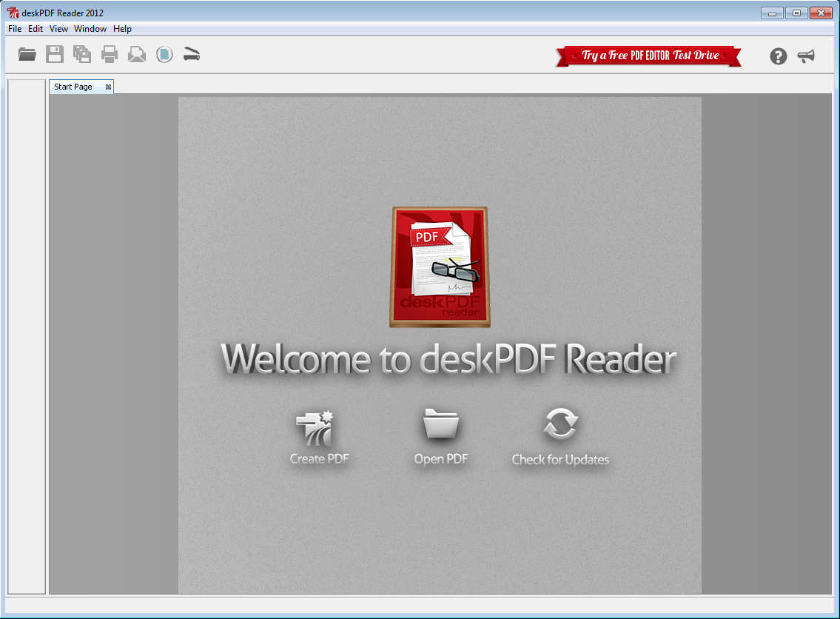Switch to the Start Page tab
The height and width of the screenshot is (619, 840).
pyautogui.click(x=73, y=87)
